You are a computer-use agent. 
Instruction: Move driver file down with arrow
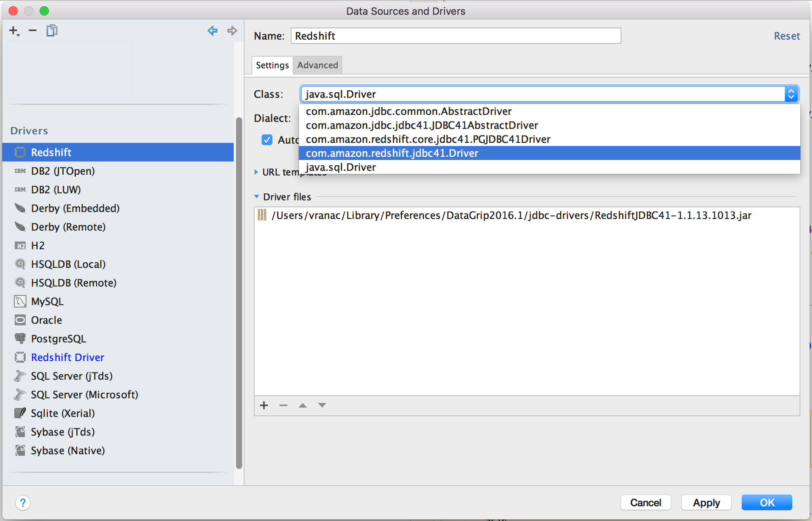coord(322,405)
